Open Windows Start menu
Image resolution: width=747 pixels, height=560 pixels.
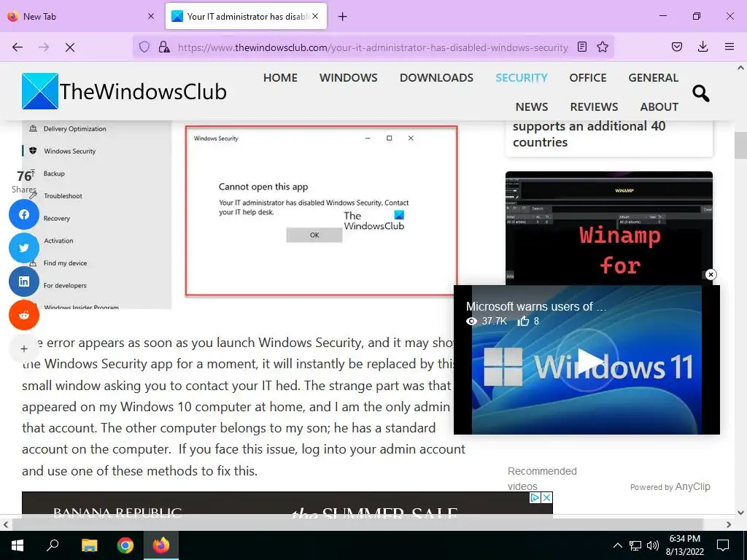point(18,545)
